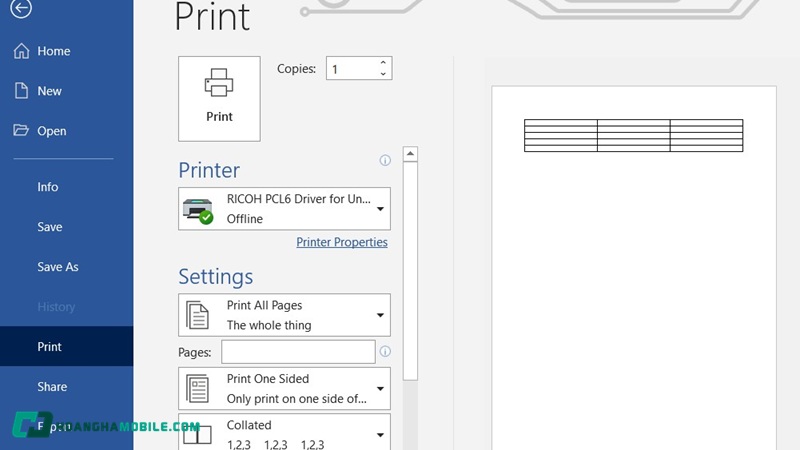
Task: Choose Save As from sidebar
Action: click(57, 267)
